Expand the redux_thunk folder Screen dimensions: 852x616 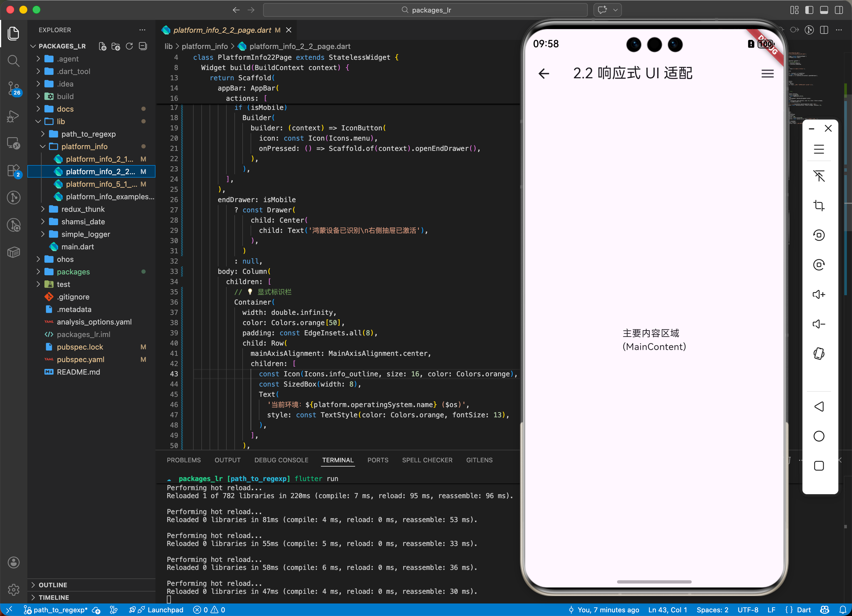click(83, 209)
